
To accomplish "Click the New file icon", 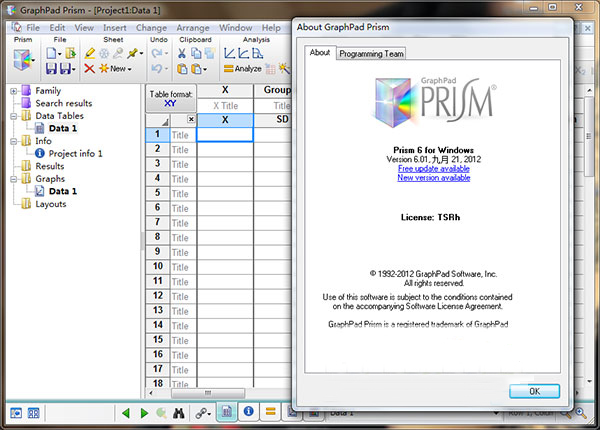I will click(x=51, y=53).
